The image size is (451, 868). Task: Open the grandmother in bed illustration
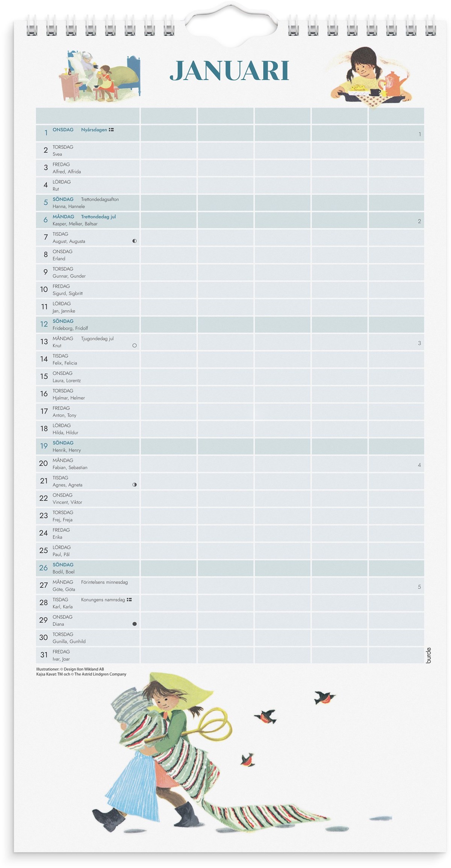99,76
